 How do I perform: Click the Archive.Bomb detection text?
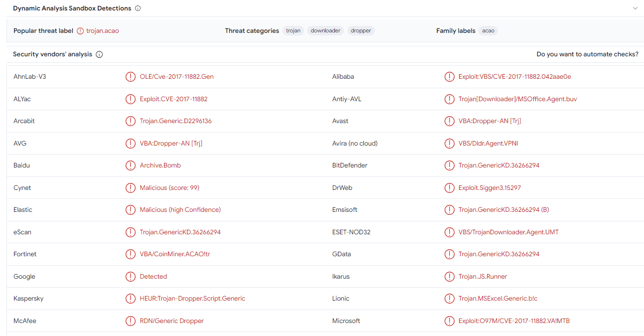(160, 166)
